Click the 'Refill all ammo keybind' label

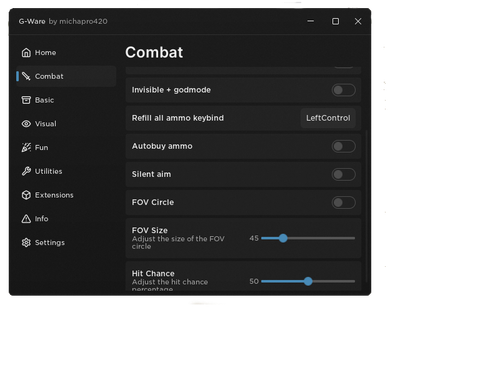pyautogui.click(x=178, y=118)
